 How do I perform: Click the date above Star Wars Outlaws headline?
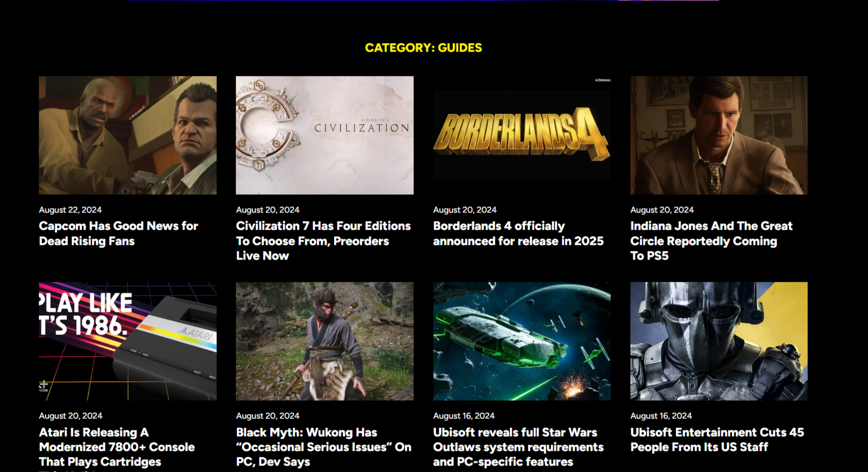[463, 416]
